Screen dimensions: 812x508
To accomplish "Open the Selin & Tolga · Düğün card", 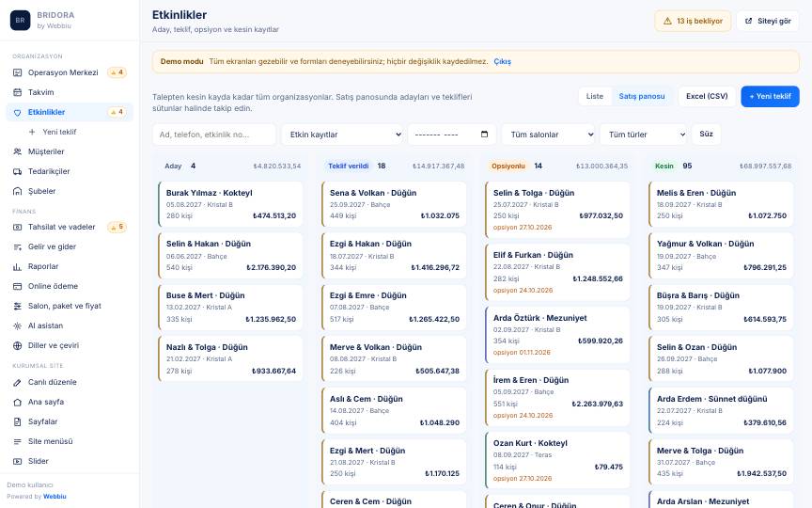I will [x=557, y=210].
